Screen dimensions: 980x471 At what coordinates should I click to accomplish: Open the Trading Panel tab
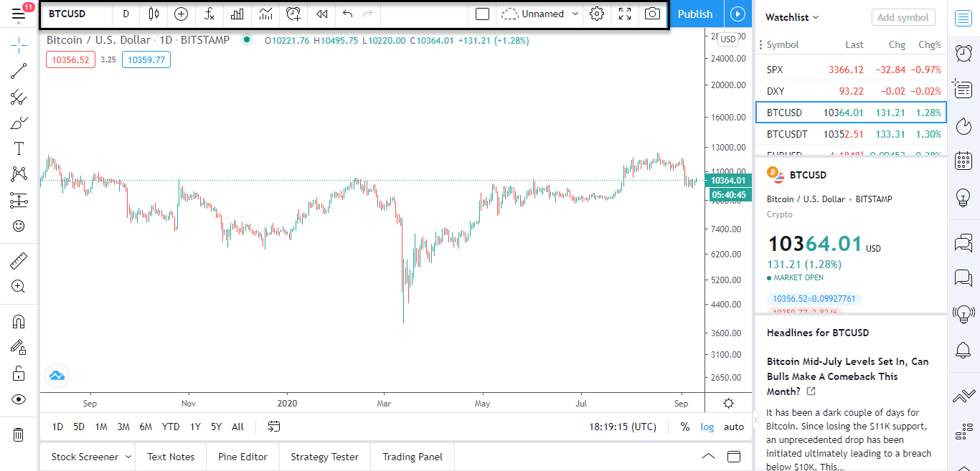coord(413,457)
